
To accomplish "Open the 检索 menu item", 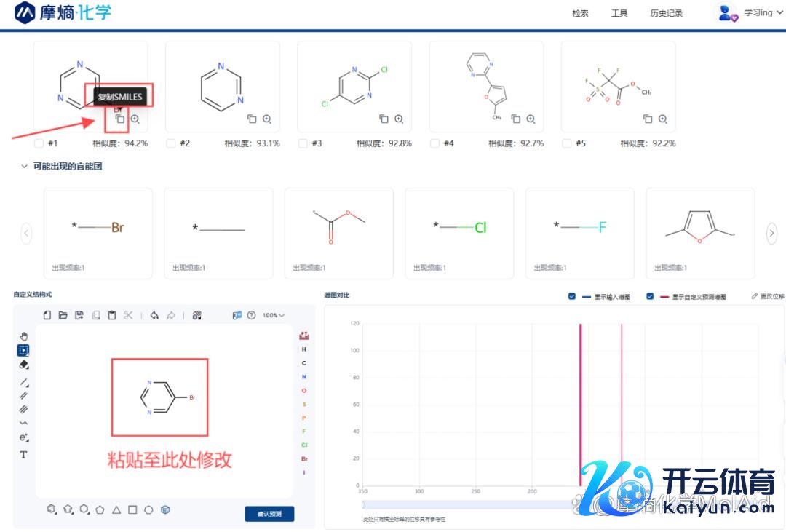I will click(x=580, y=13).
